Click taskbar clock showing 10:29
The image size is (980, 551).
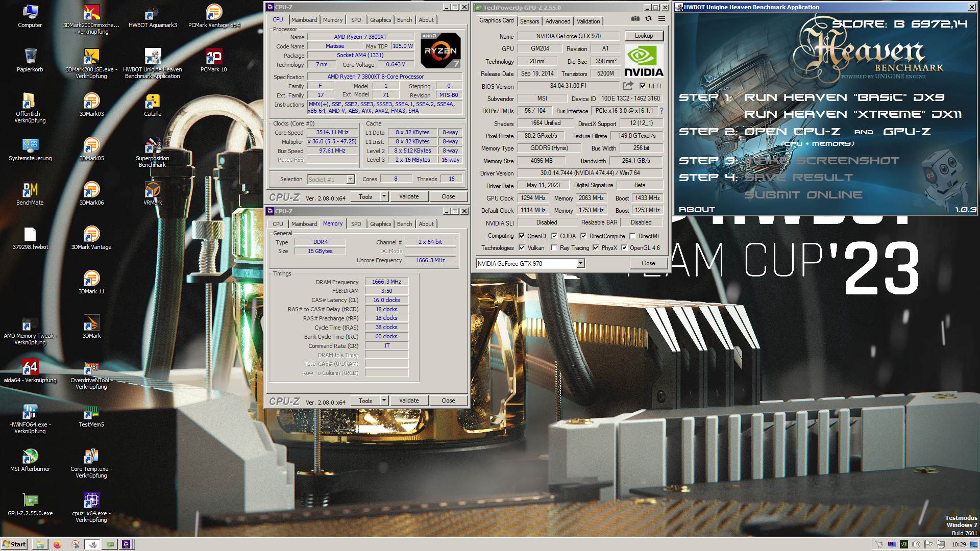[959, 544]
